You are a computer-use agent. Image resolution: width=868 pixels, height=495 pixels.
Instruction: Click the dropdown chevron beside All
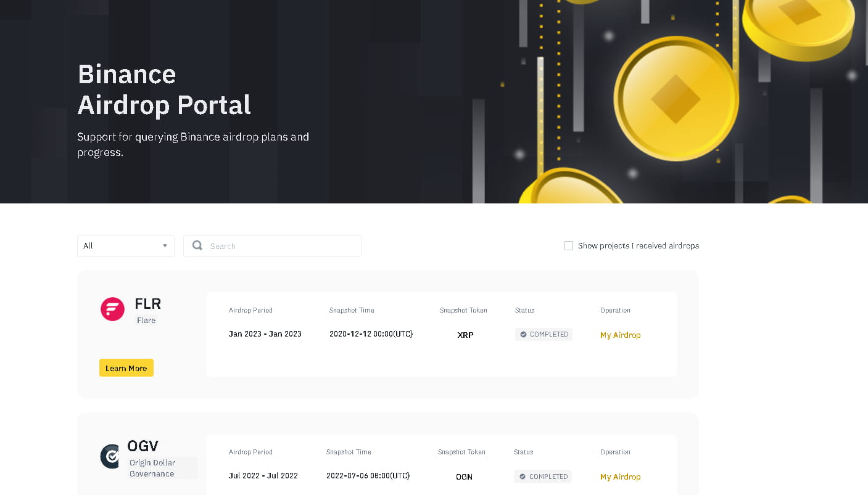(x=165, y=245)
